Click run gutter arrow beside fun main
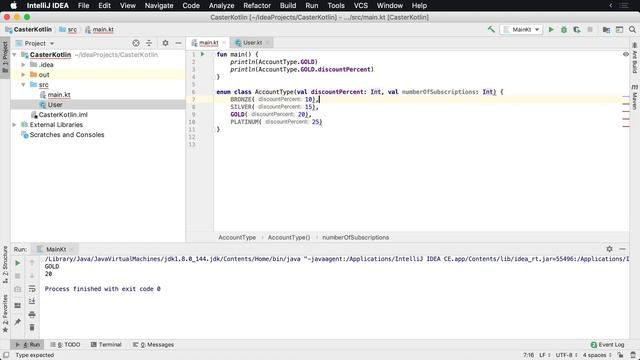 click(202, 54)
